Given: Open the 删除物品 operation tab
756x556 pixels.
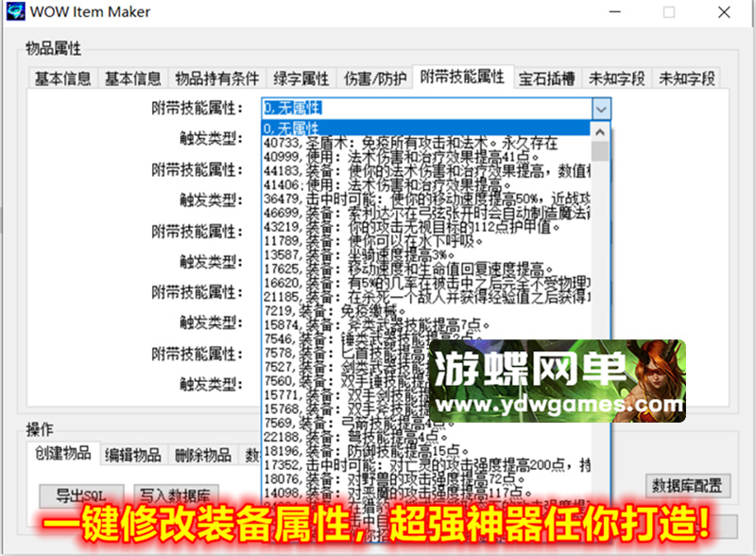Looking at the screenshot, I should coord(203,455).
